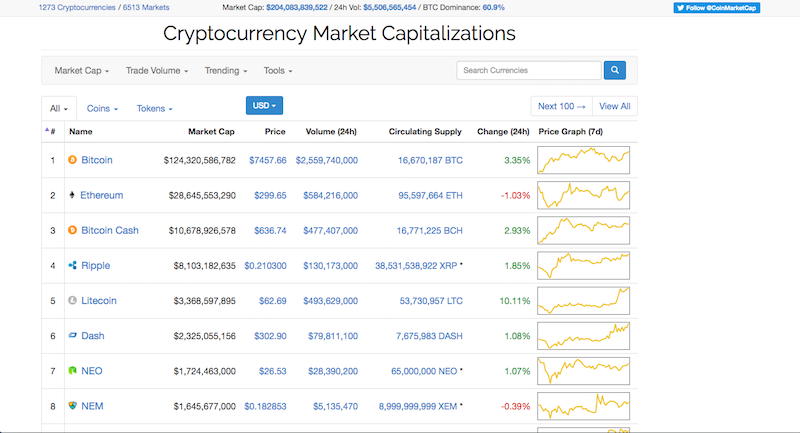Click the Follow @CoinMarketCap Twitter button

(x=716, y=8)
